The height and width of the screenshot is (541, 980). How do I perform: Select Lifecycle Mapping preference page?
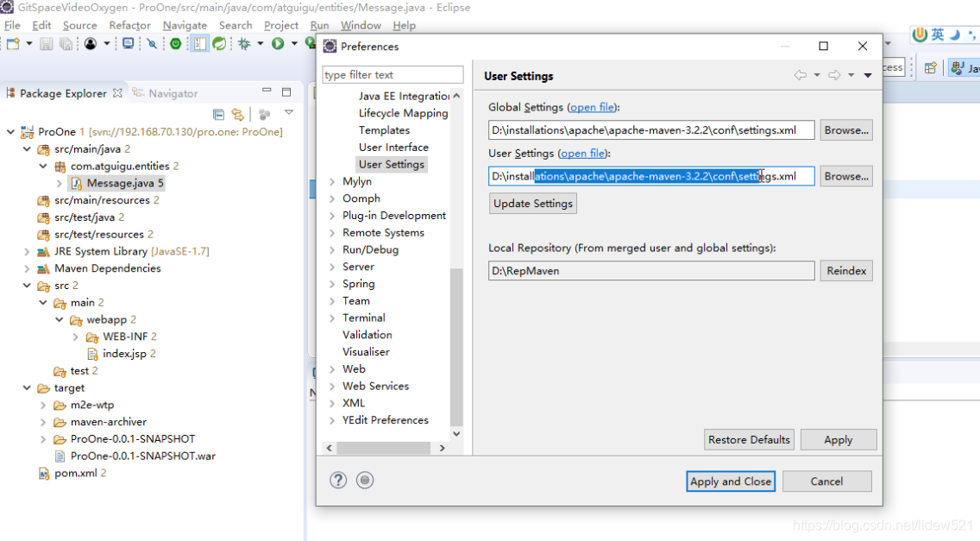coord(403,113)
